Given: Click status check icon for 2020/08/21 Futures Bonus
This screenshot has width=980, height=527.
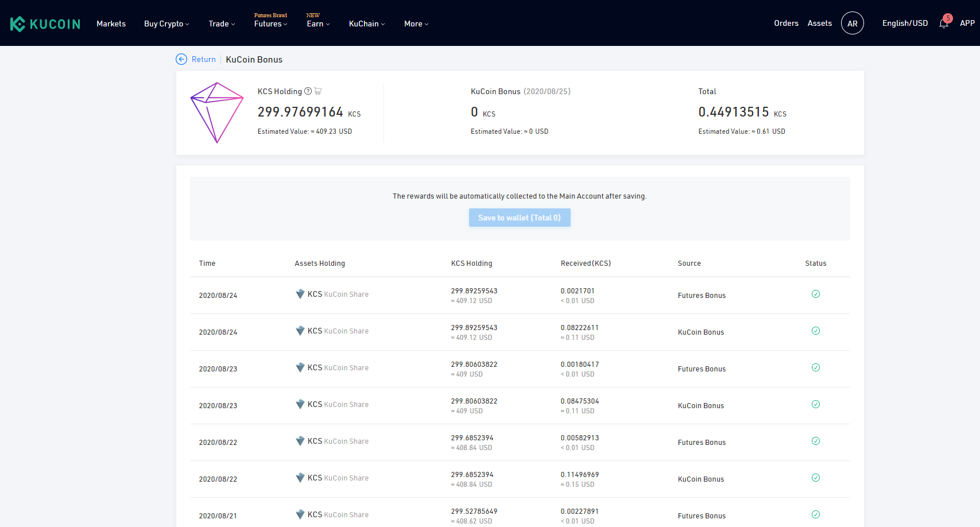Looking at the screenshot, I should coord(815,514).
